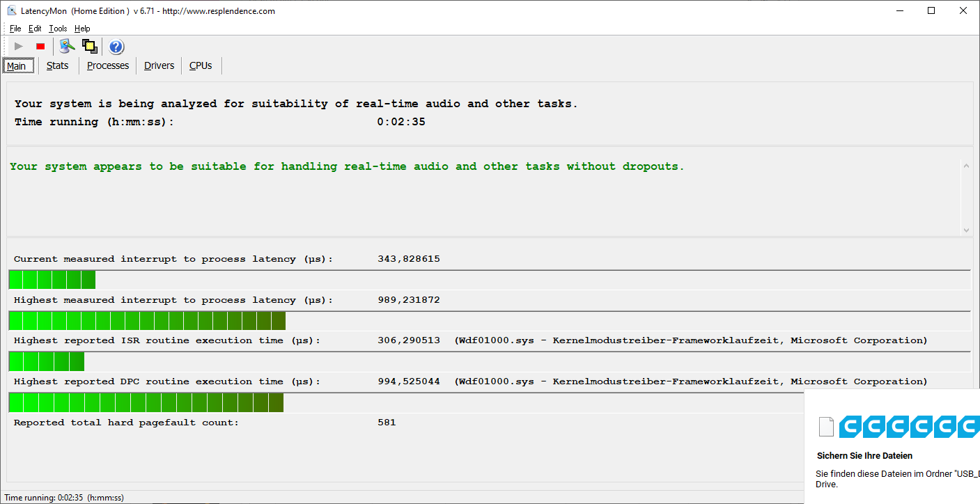Minimize the LatencyMon window

pos(900,10)
